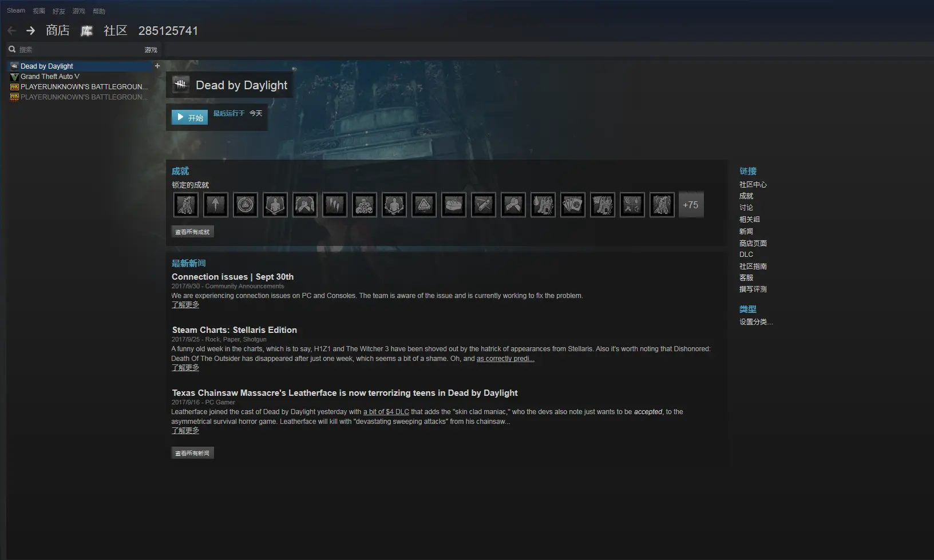Click the plus icon beside Dead by Daylight
The width and height of the screenshot is (934, 560).
(x=157, y=66)
